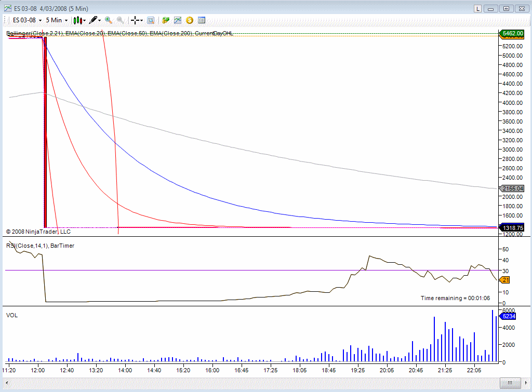Click the 5234 volume marker

508,316
